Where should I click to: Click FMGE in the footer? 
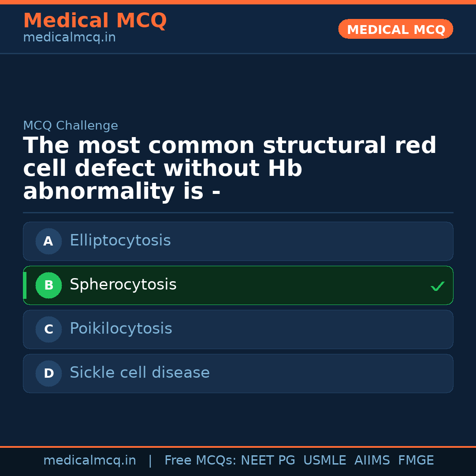(416, 461)
